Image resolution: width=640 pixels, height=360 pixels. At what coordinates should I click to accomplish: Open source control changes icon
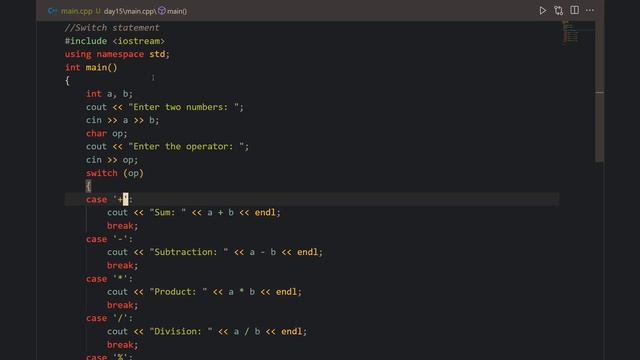coord(558,10)
